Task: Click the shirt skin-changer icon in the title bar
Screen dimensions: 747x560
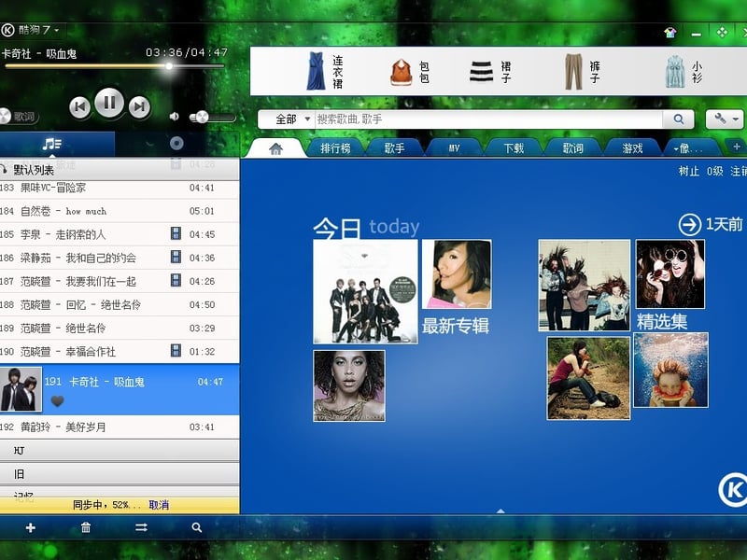Action: pos(670,33)
